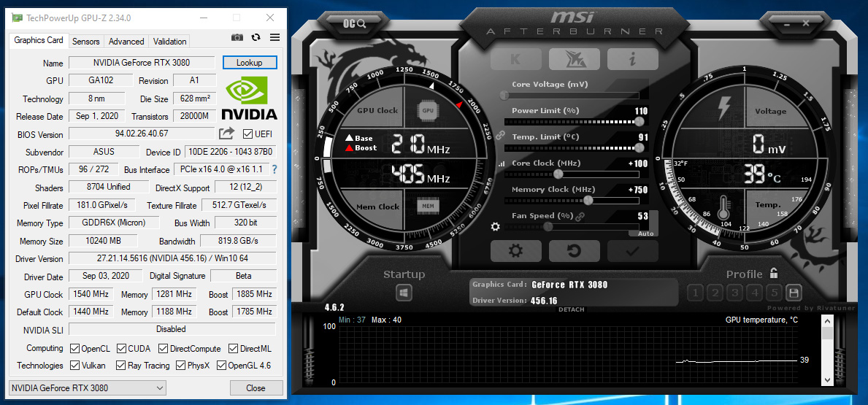Toggle the DirectML checkbox
Image resolution: width=868 pixels, height=405 pixels.
coord(233,349)
